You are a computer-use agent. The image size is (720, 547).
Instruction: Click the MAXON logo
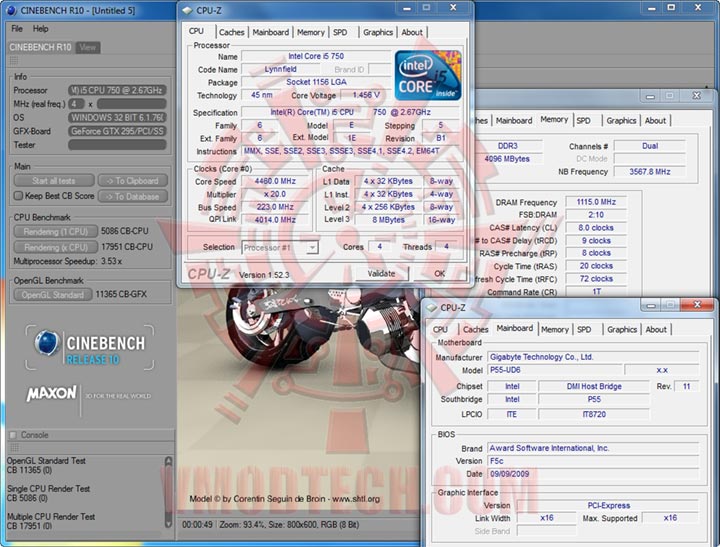[51, 394]
